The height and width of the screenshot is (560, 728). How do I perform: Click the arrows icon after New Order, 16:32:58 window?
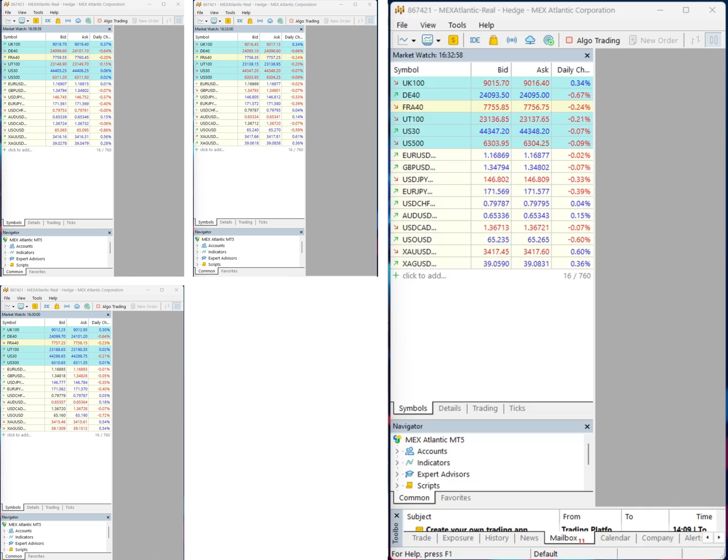tap(695, 40)
